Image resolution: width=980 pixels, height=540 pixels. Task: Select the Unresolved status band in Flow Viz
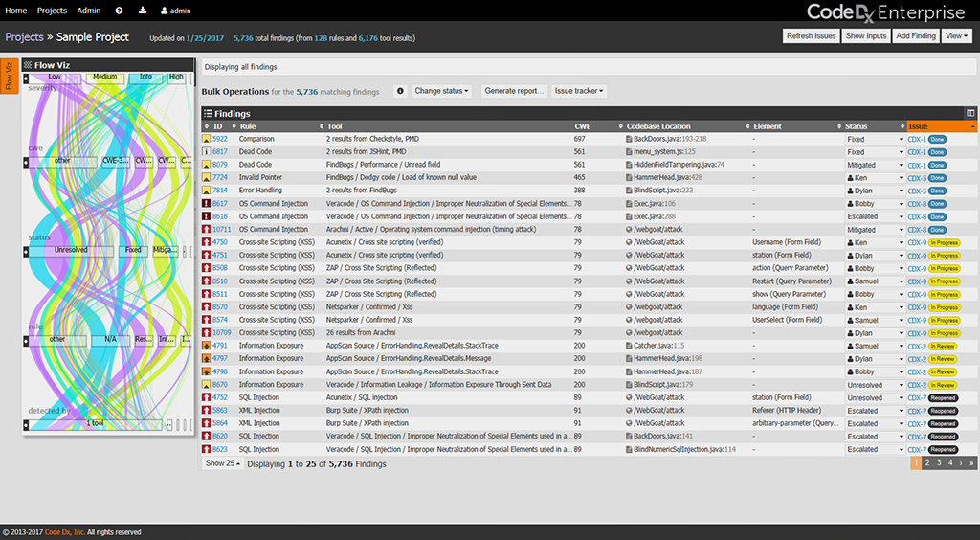pos(71,251)
